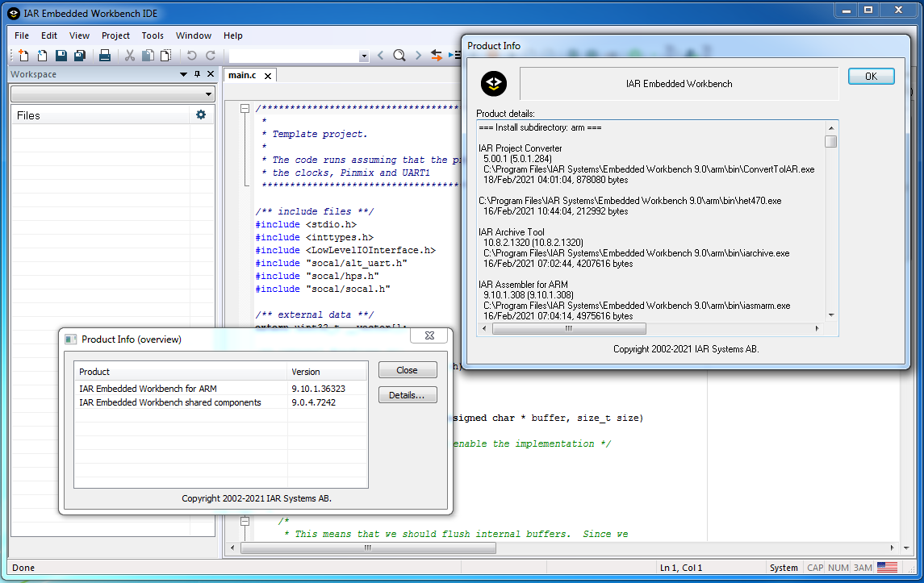Click the Details... button
The height and width of the screenshot is (583, 924).
pyautogui.click(x=407, y=395)
